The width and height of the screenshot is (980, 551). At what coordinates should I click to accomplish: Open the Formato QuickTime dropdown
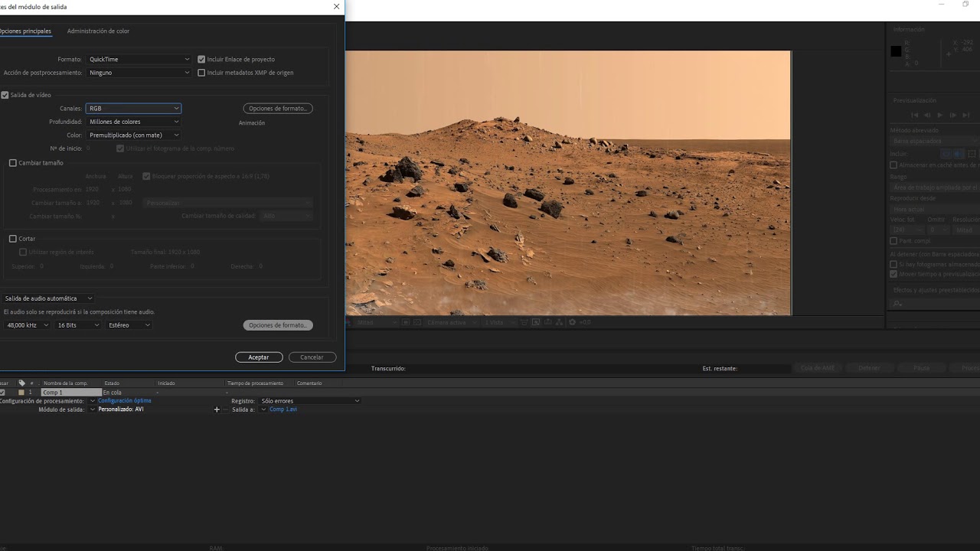click(139, 59)
